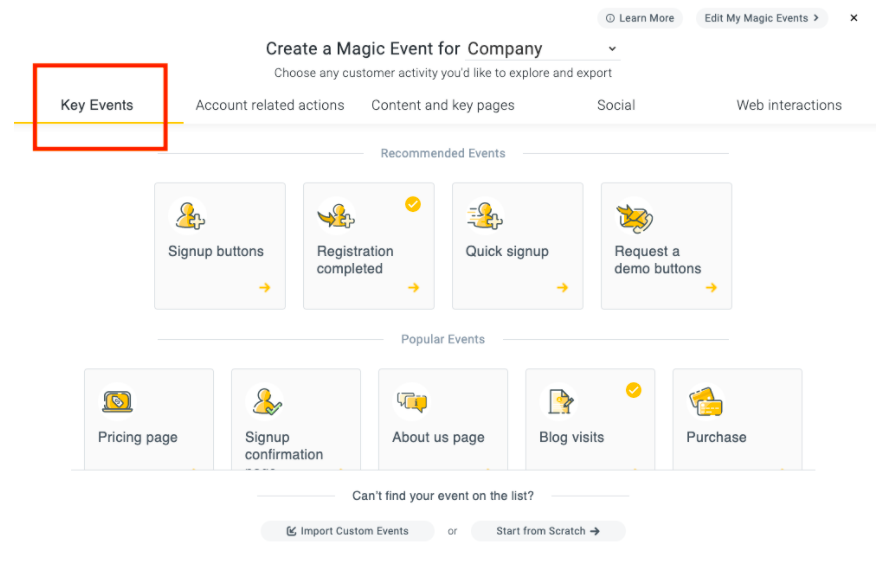Pick the Request a demo buttons label
878x571 pixels.
click(657, 260)
